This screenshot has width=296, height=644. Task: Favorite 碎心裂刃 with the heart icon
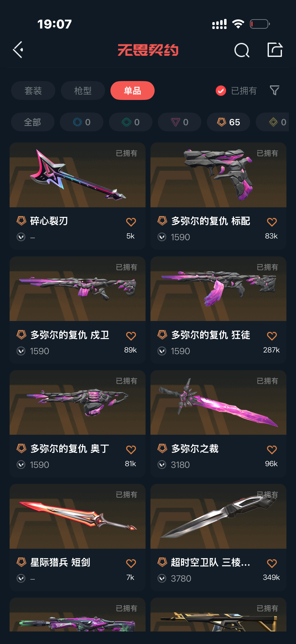pyautogui.click(x=131, y=222)
